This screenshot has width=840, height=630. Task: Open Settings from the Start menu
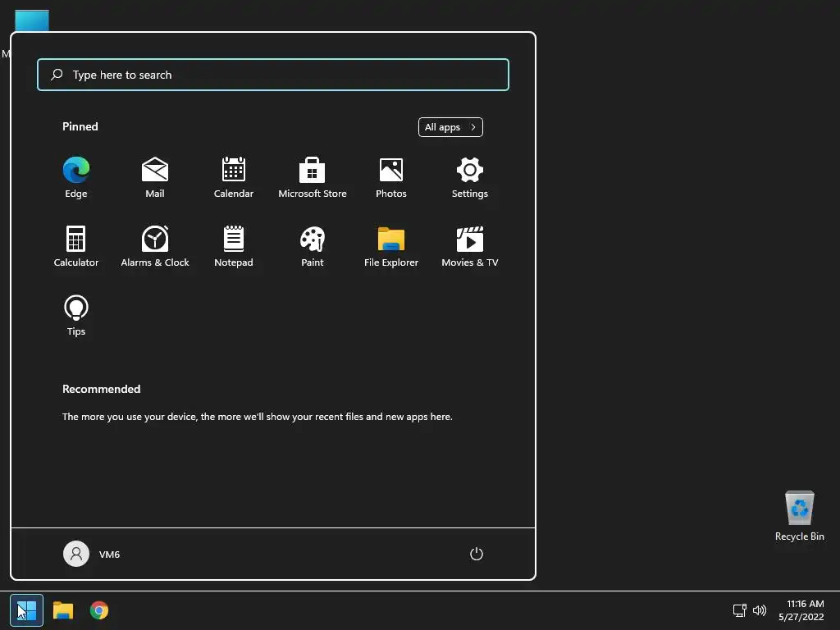[x=470, y=178]
